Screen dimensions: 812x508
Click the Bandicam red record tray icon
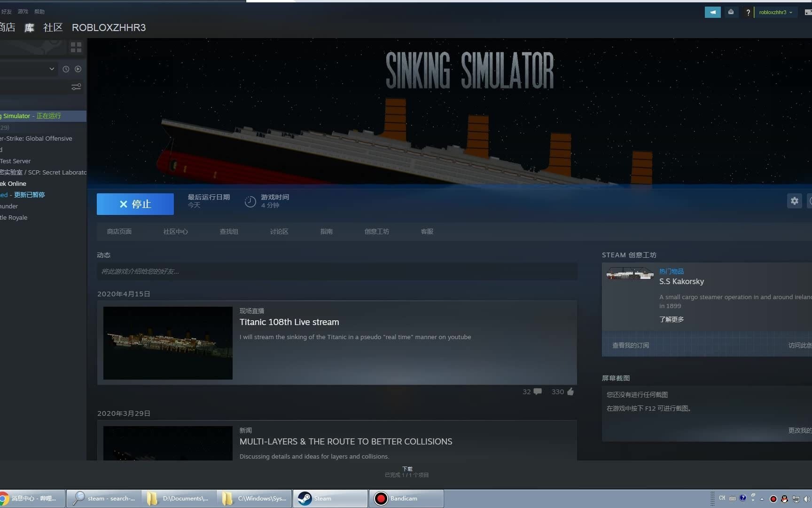pos(773,499)
